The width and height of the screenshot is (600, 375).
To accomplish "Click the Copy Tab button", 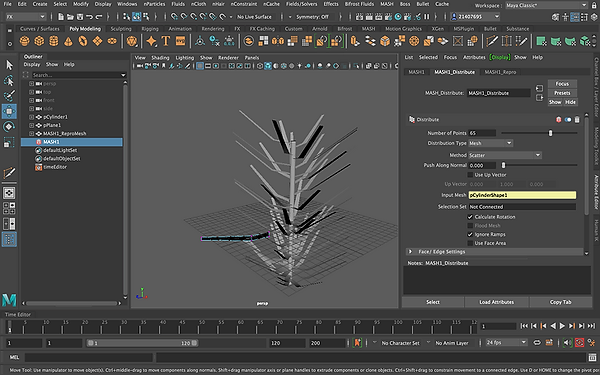I will [561, 302].
